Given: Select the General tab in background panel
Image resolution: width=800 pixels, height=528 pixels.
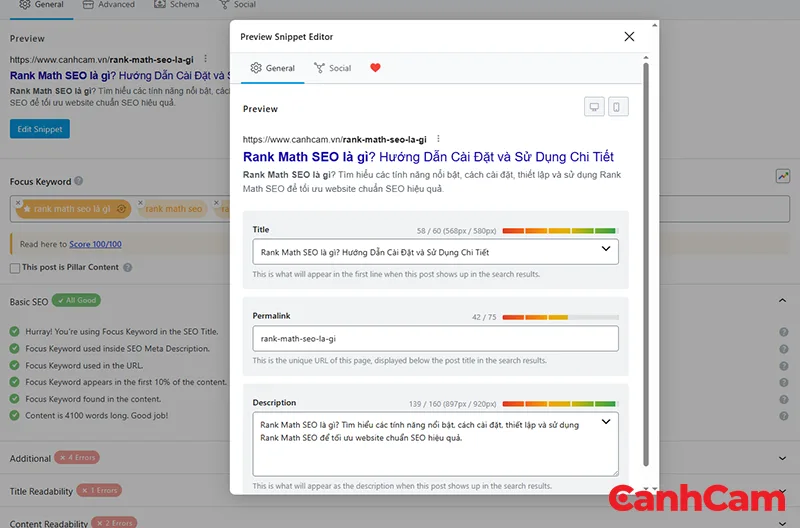Looking at the screenshot, I should click(x=41, y=5).
